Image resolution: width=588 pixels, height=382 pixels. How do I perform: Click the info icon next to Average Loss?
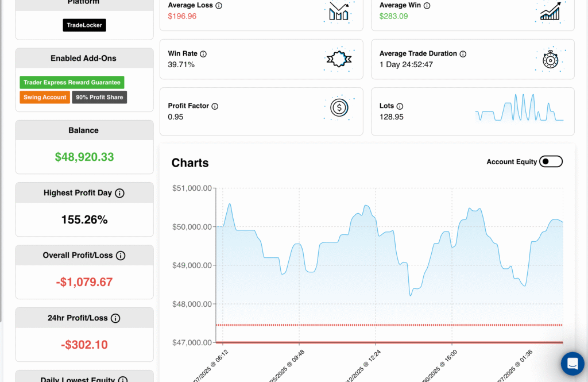click(x=219, y=6)
